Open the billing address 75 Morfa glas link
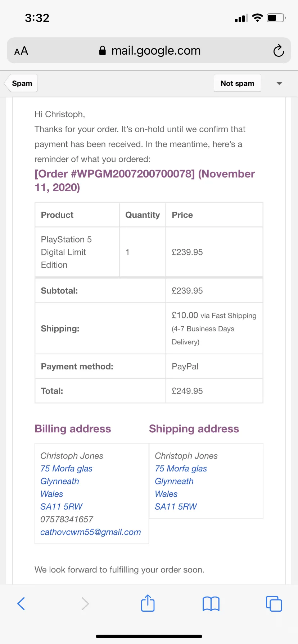This screenshot has width=298, height=644. (67, 468)
